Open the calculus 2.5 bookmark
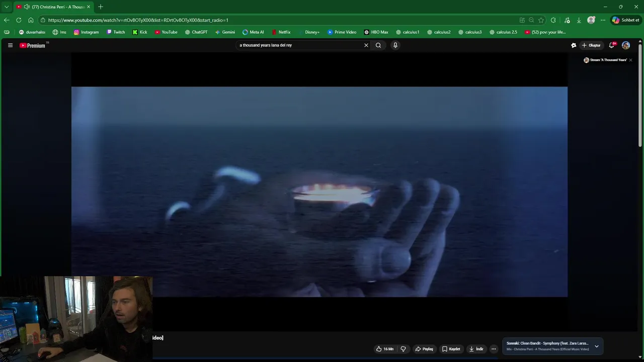This screenshot has height=362, width=644. 503,32
